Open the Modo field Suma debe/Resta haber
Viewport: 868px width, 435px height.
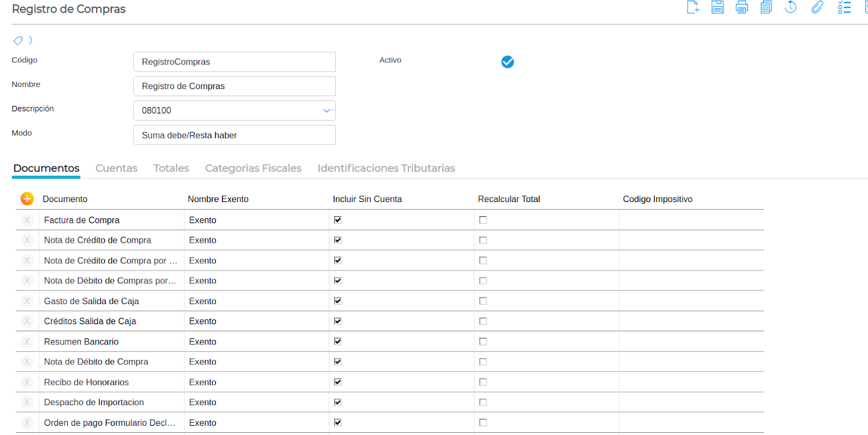[x=234, y=135]
